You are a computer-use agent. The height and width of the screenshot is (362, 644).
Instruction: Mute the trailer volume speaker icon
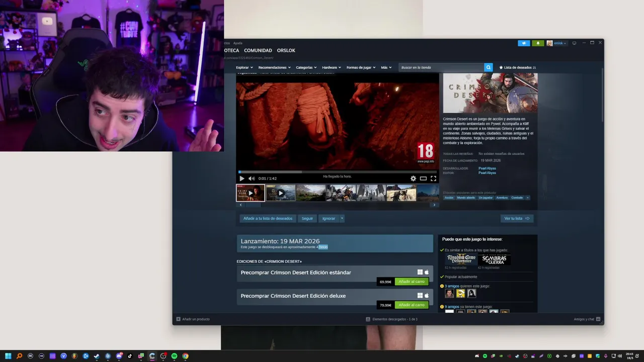coord(252,178)
